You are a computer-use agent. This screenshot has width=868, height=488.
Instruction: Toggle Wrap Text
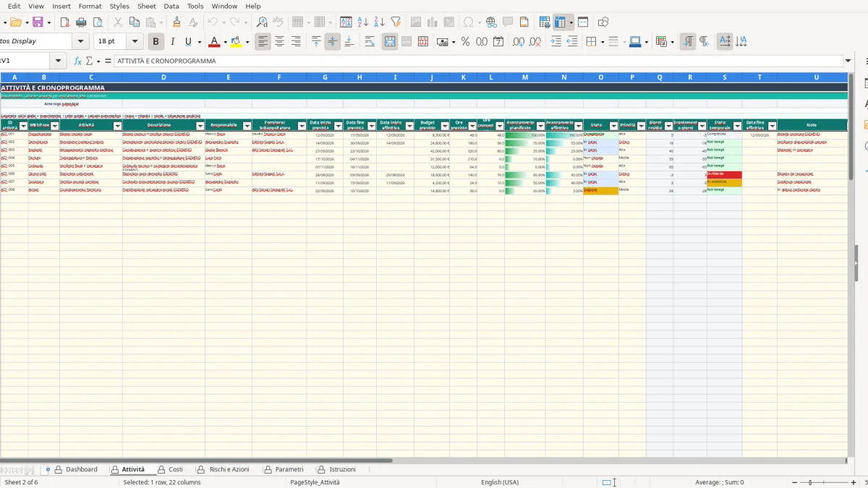(370, 42)
